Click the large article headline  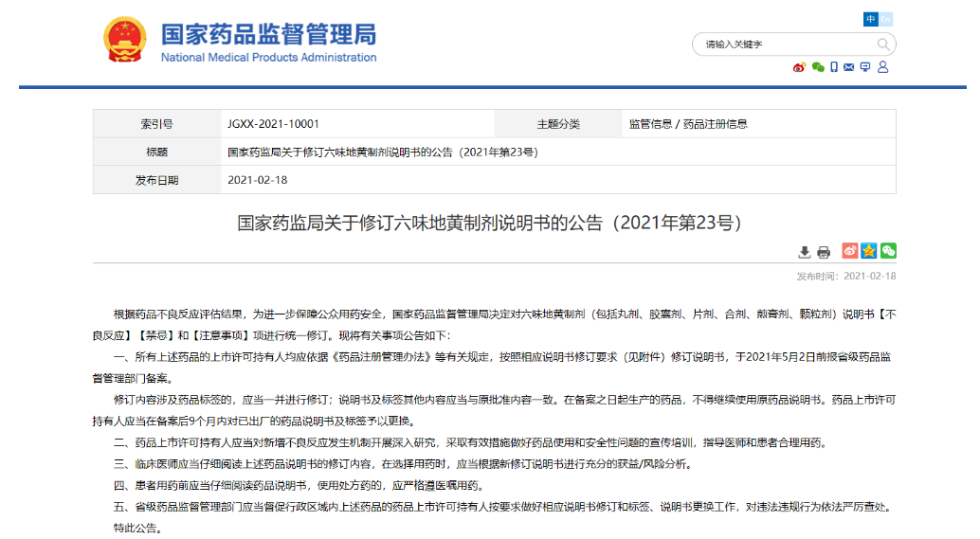490,223
